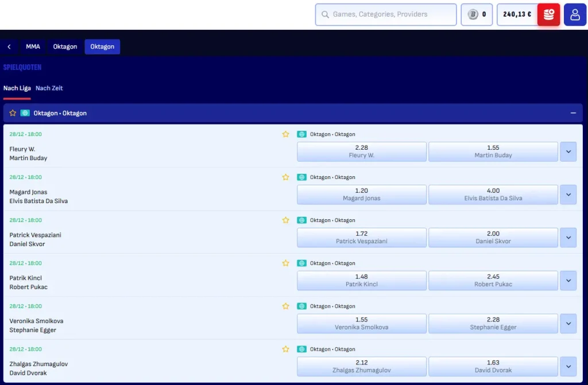The width and height of the screenshot is (588, 385).
Task: Open the user account profile icon
Action: click(x=575, y=15)
